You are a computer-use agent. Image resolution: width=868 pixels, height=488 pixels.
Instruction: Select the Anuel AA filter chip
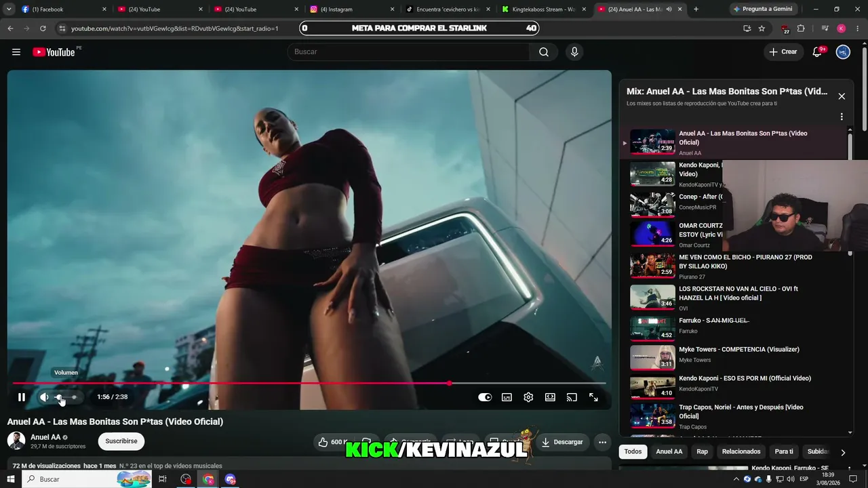click(669, 451)
